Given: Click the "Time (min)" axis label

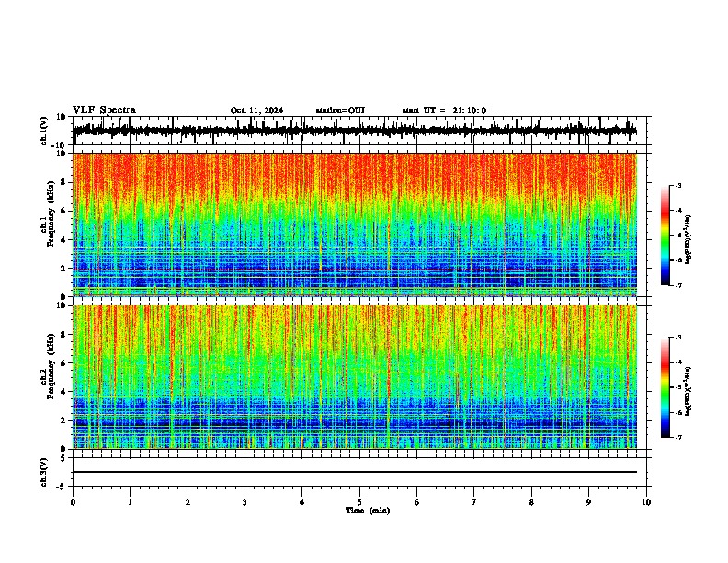Looking at the screenshot, I should [368, 511].
